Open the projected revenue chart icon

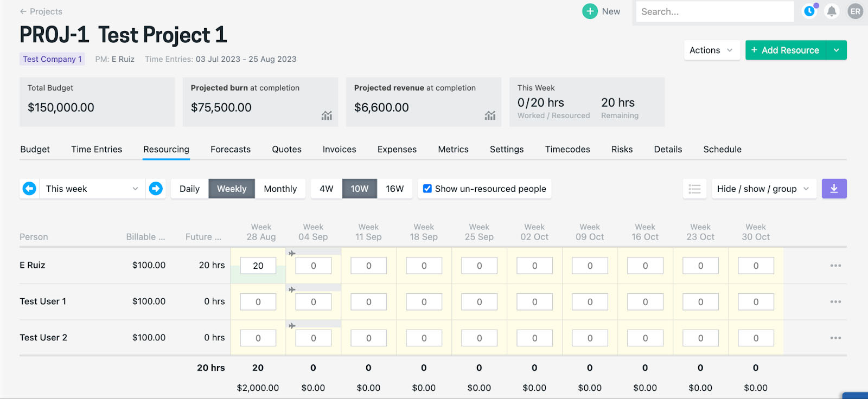coord(490,115)
